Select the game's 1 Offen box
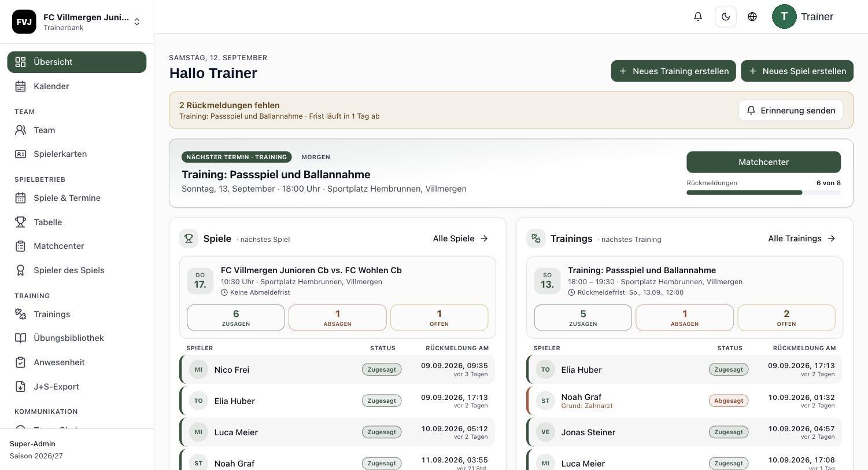 pyautogui.click(x=439, y=318)
